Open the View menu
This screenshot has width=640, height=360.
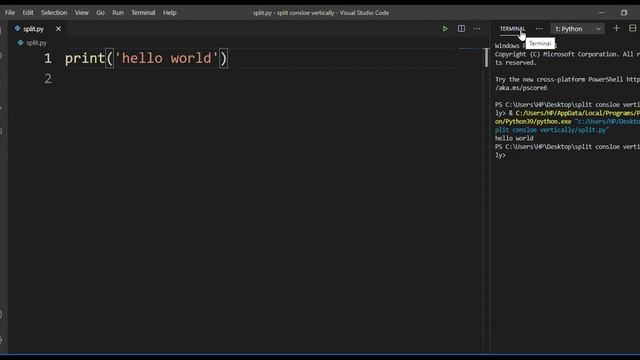coord(81,13)
